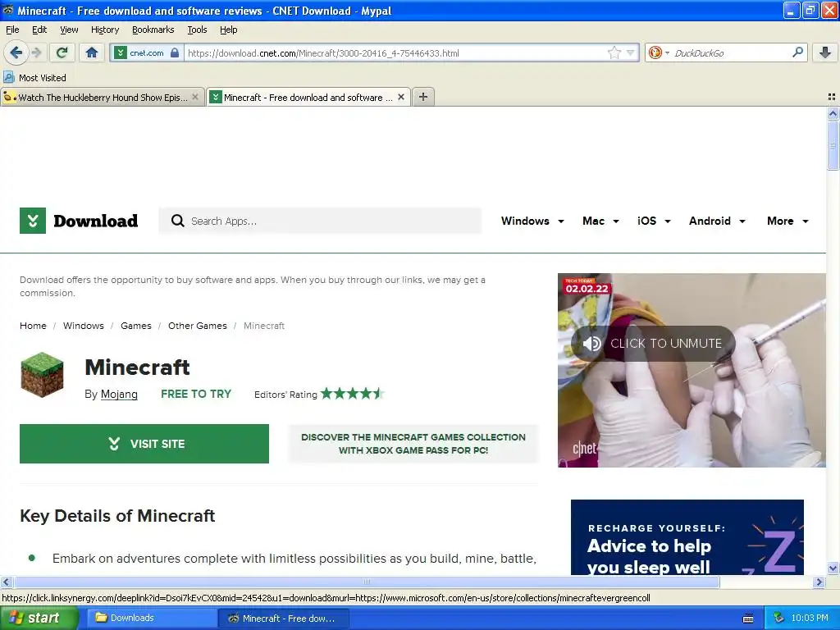840x630 pixels.
Task: Open a new tab with plus button
Action: pyautogui.click(x=423, y=97)
